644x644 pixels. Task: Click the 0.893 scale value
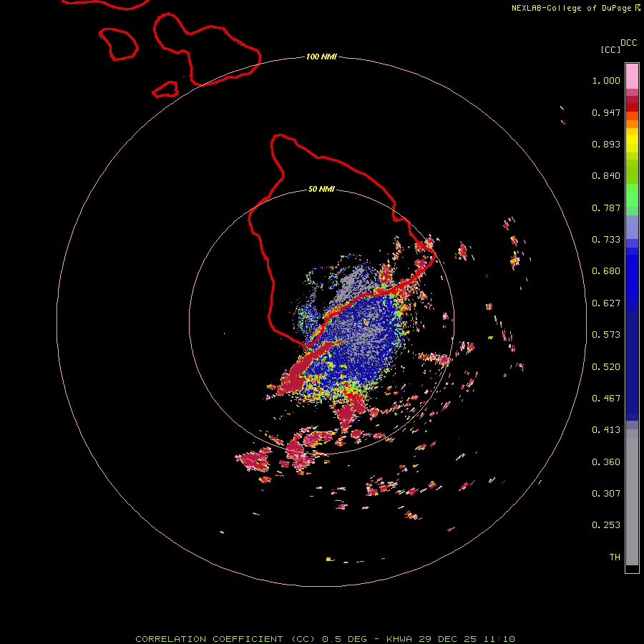coord(606,144)
